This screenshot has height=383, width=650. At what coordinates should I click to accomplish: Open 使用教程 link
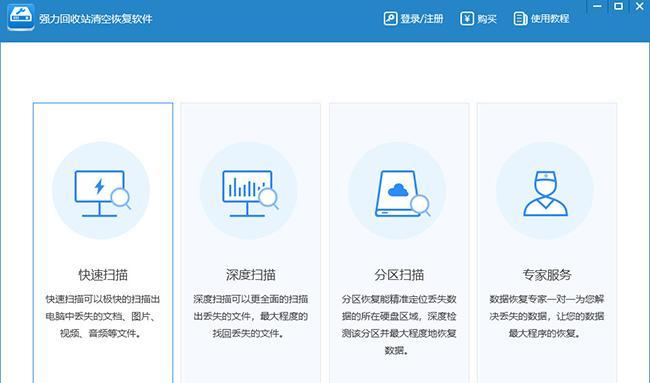(x=550, y=19)
